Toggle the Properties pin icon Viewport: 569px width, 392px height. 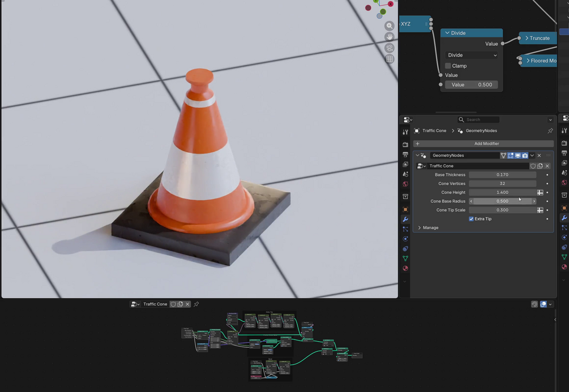[x=550, y=131]
